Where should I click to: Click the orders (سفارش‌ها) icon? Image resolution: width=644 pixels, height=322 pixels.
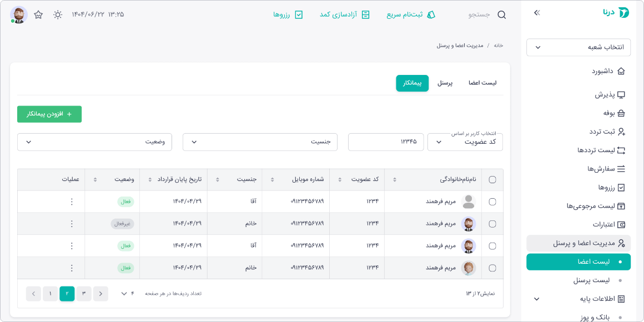[621, 169]
